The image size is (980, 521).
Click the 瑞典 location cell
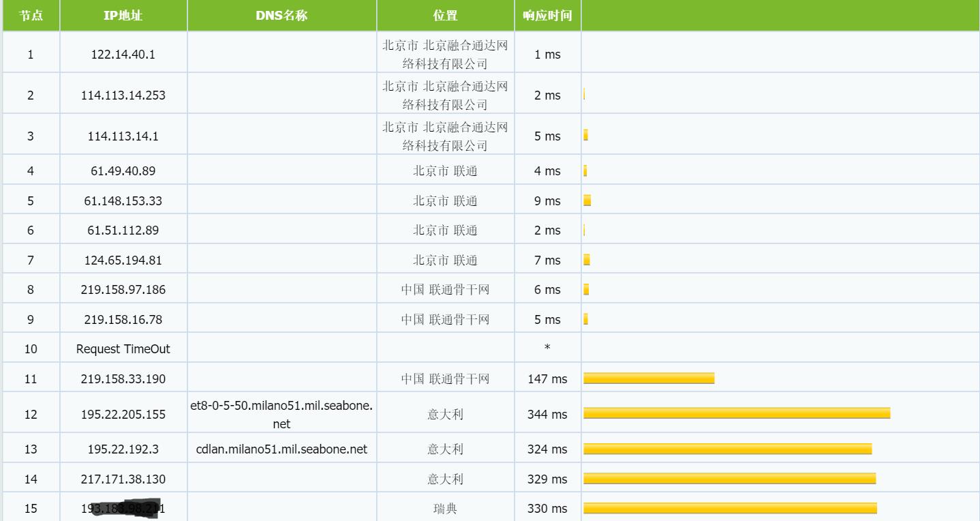coord(445,509)
